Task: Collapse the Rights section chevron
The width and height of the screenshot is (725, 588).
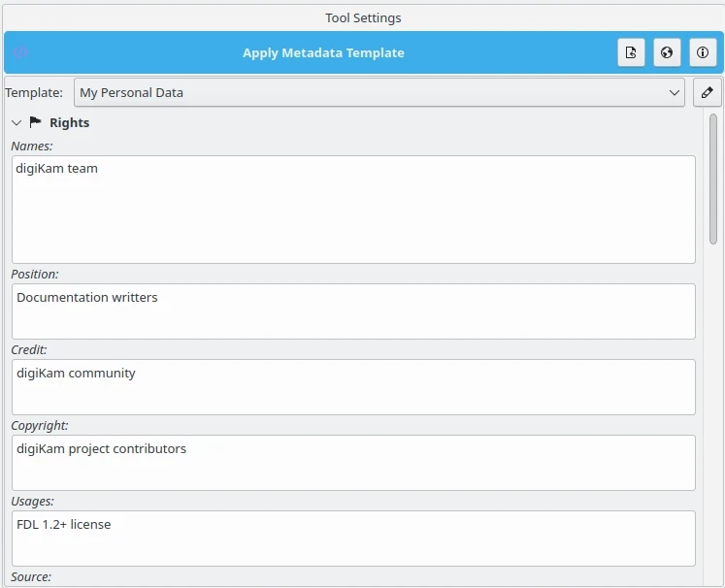Action: 16,123
